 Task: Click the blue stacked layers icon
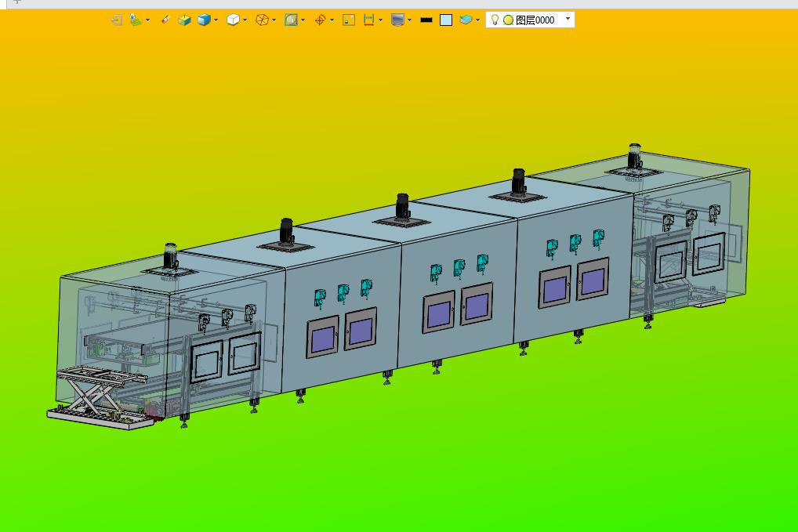pos(466,20)
